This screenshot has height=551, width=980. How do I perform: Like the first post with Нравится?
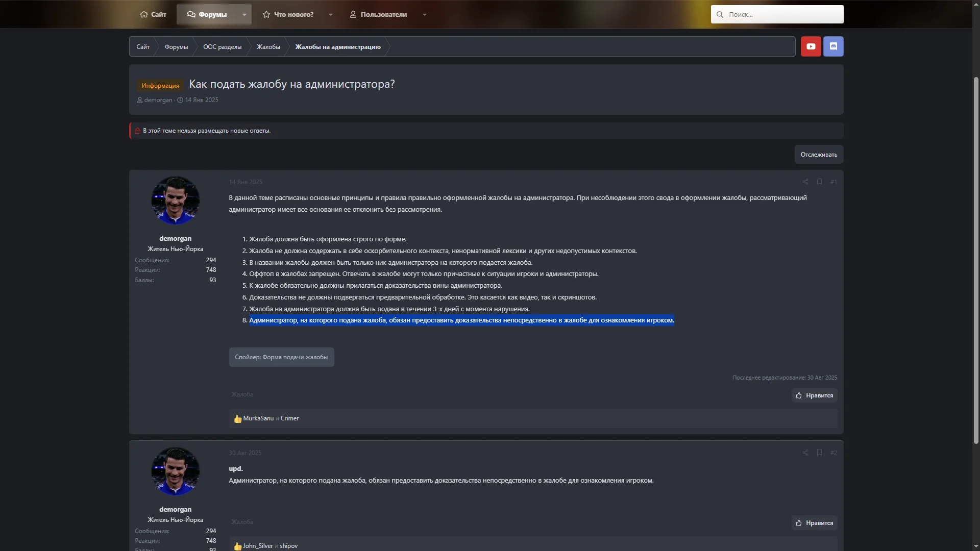click(x=814, y=395)
